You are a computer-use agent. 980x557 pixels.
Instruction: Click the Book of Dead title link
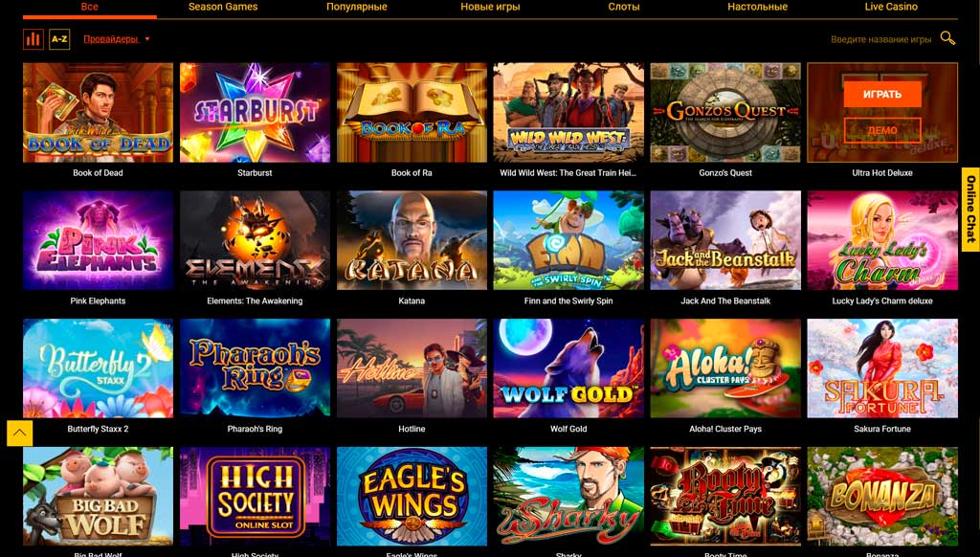[99, 172]
